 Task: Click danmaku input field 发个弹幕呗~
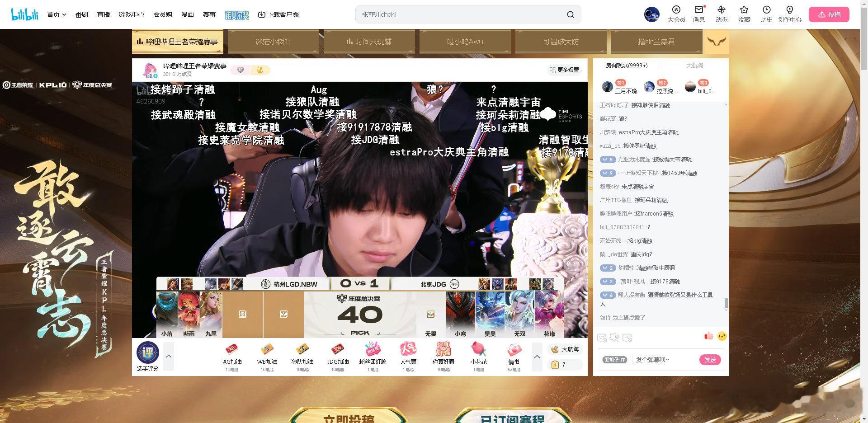click(665, 360)
